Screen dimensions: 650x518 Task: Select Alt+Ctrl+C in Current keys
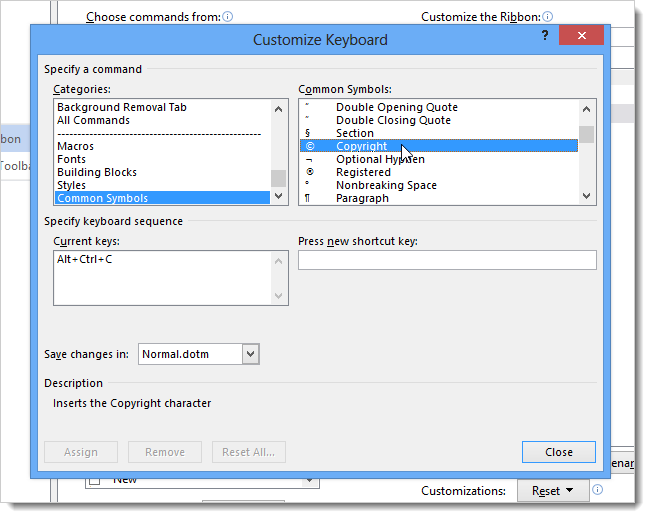[85, 259]
